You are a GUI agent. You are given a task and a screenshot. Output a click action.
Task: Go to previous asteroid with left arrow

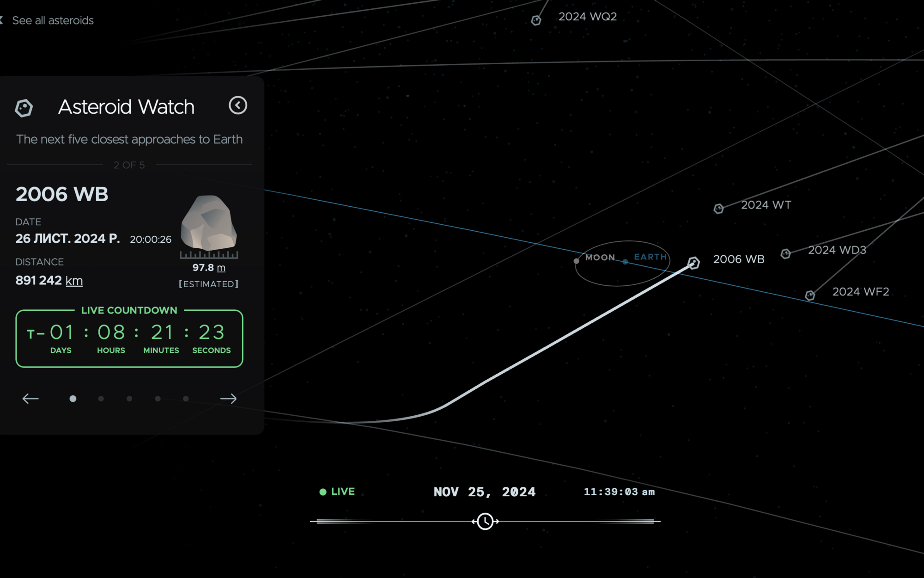click(30, 399)
